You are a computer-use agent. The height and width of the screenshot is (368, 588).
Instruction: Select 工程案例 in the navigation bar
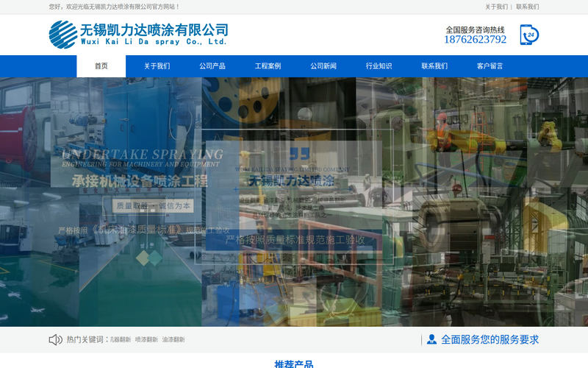pyautogui.click(x=268, y=66)
